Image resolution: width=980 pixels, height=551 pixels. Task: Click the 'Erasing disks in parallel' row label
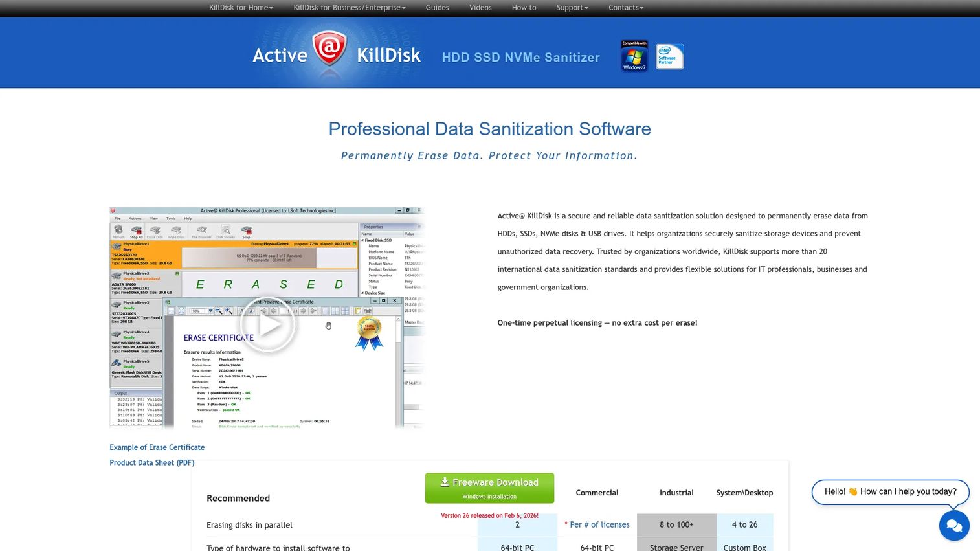point(249,525)
